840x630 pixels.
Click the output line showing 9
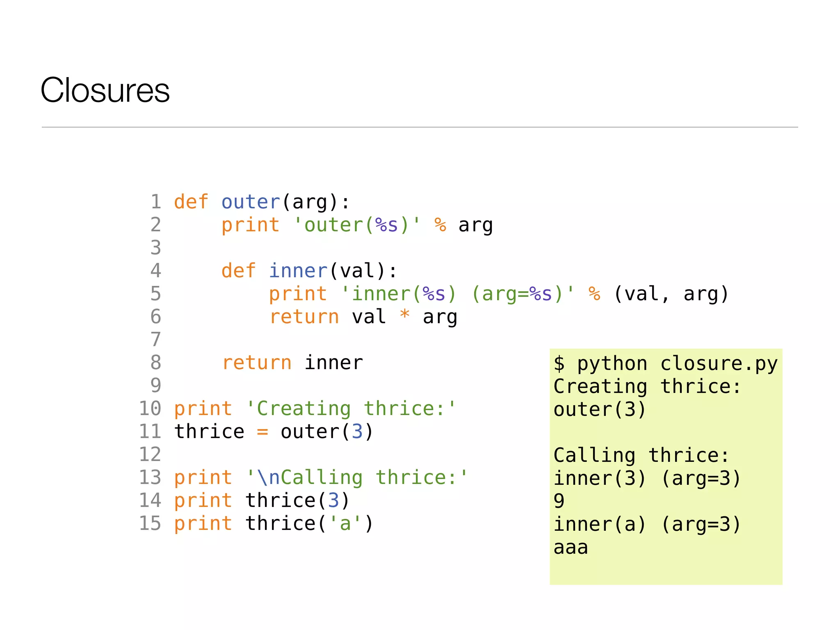point(559,502)
